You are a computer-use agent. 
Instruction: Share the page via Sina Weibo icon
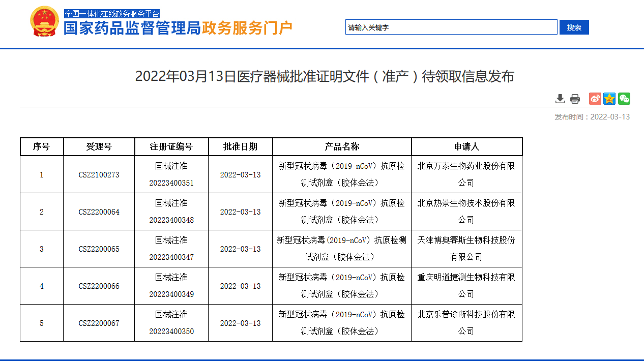pyautogui.click(x=595, y=99)
